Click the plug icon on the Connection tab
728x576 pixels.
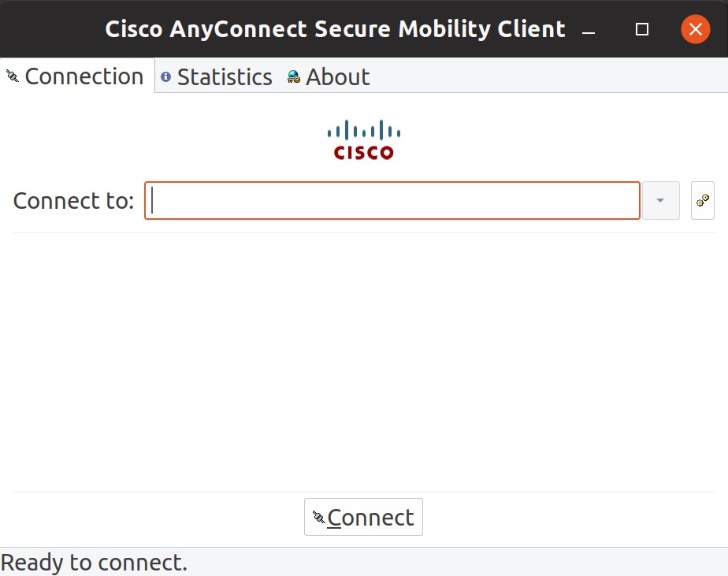(x=12, y=76)
